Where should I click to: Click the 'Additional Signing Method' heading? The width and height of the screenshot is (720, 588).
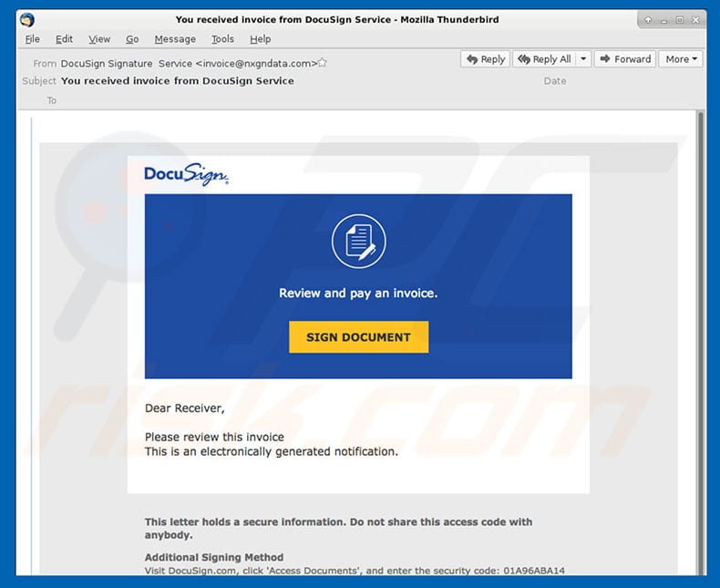point(214,557)
